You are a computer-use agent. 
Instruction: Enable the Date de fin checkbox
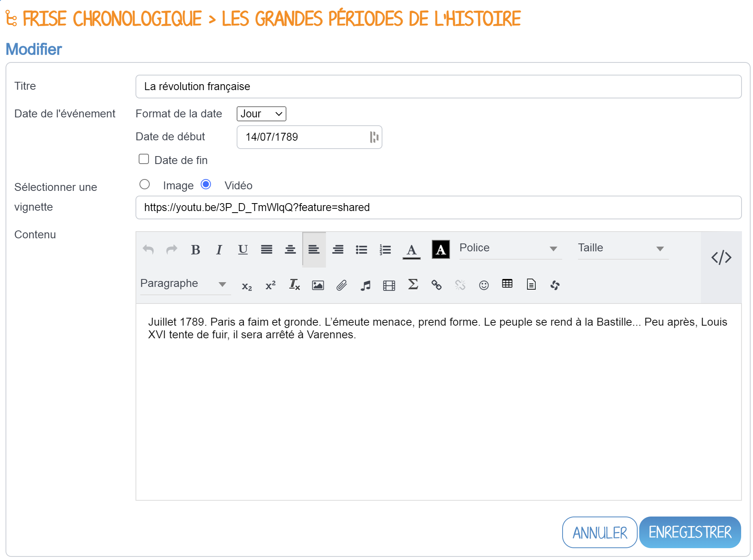click(x=144, y=159)
